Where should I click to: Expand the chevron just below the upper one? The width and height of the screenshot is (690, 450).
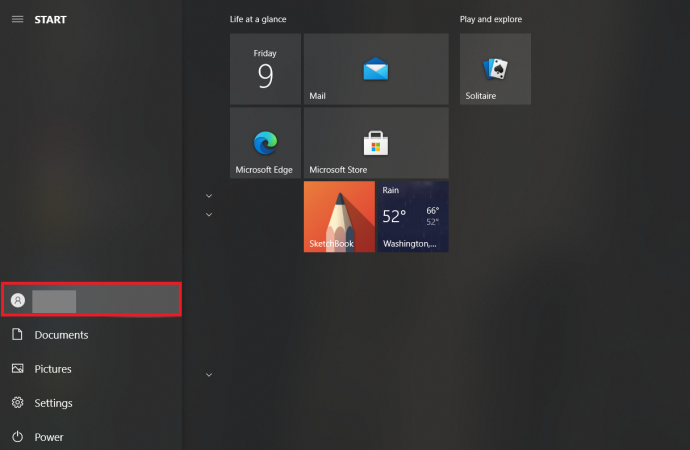click(209, 215)
